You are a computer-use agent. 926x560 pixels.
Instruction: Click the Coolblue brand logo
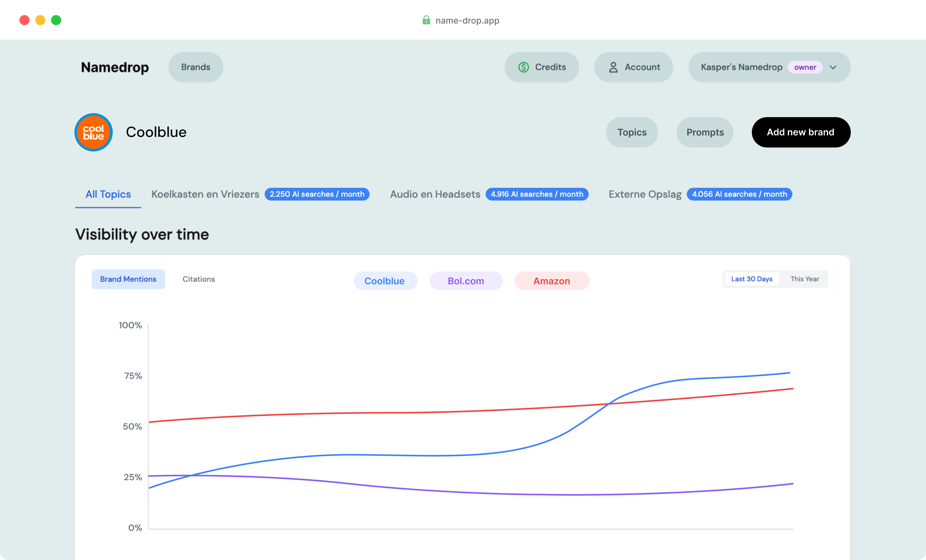click(94, 132)
